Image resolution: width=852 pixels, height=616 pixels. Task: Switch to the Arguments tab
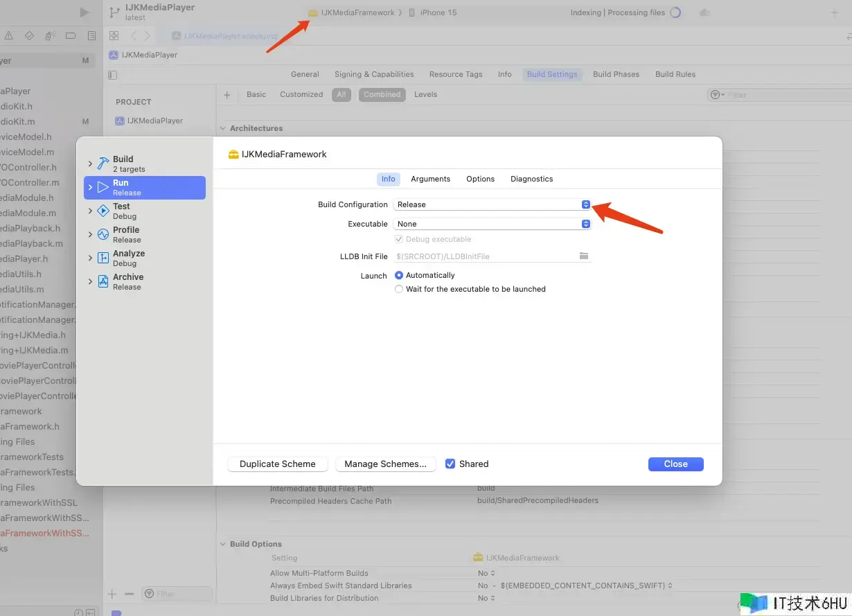pyautogui.click(x=430, y=179)
